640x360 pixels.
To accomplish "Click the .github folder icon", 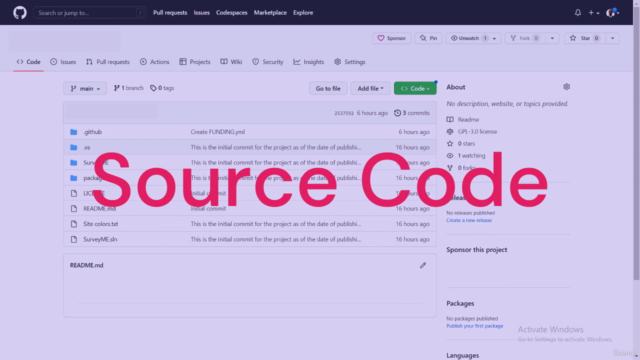I will click(x=73, y=132).
